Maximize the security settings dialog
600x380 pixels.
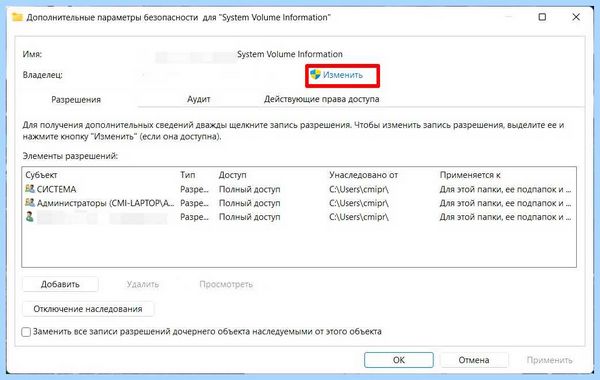(x=542, y=17)
